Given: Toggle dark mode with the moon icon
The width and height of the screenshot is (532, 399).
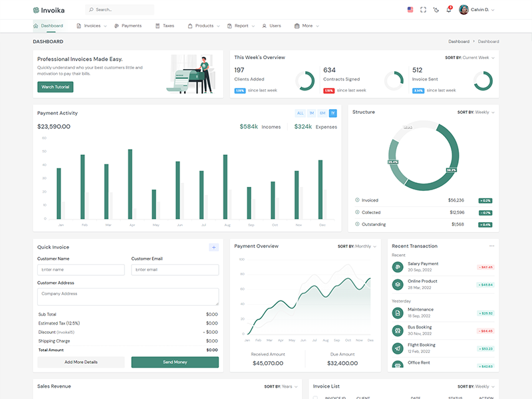Looking at the screenshot, I should point(436,10).
